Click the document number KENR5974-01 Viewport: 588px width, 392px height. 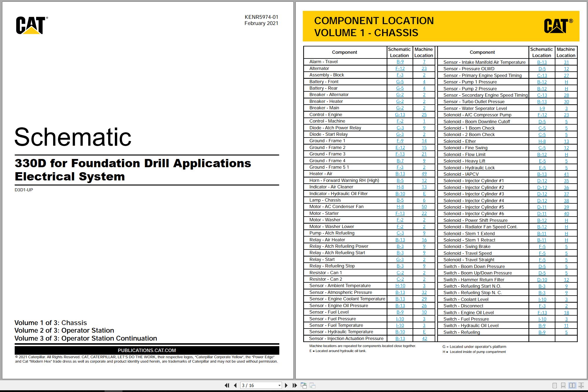(x=261, y=17)
